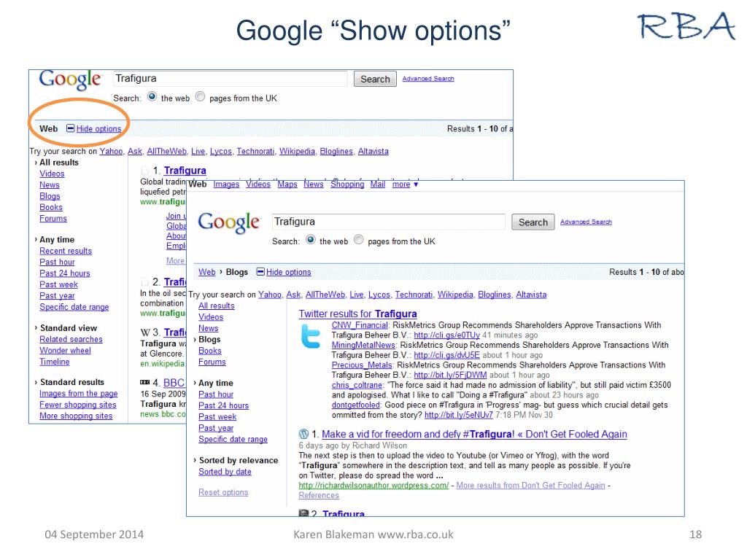Show Related searches view
Viewport: 747px width, 560px height.
coord(71,339)
